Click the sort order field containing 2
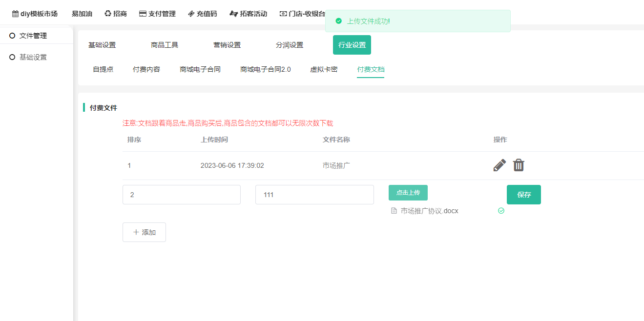The height and width of the screenshot is (321, 644). pos(181,195)
